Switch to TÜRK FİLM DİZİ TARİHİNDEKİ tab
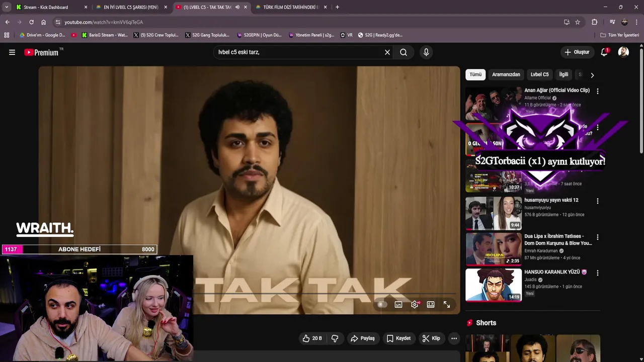644x362 pixels. tap(291, 7)
